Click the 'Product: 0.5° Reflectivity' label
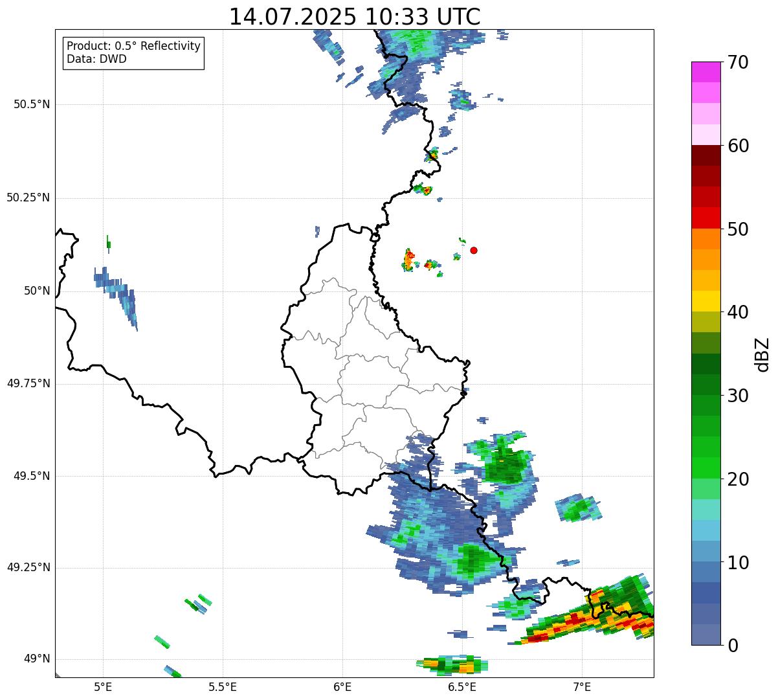This screenshot has width=778, height=700. click(133, 47)
